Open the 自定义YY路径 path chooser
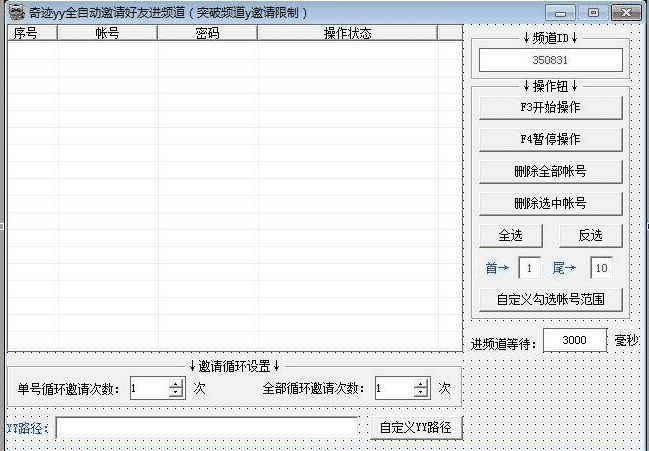The height and width of the screenshot is (451, 649). (416, 427)
